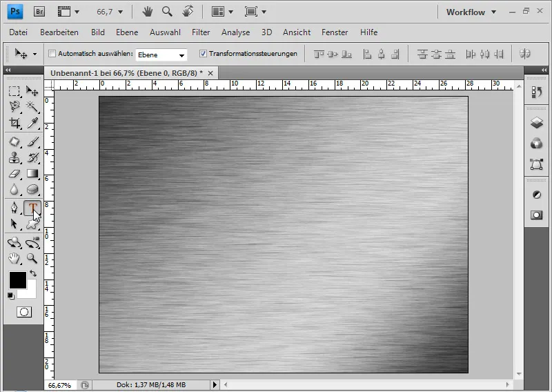Select the Eraser tool

click(14, 174)
